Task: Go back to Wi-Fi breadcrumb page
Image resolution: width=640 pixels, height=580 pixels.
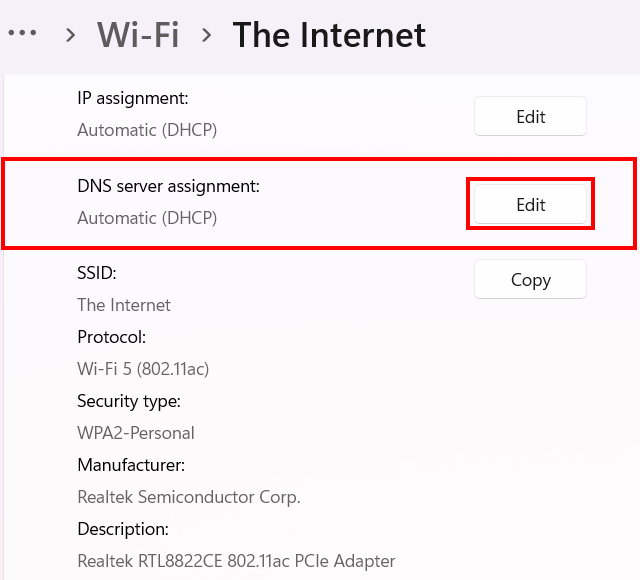Action: click(x=138, y=35)
